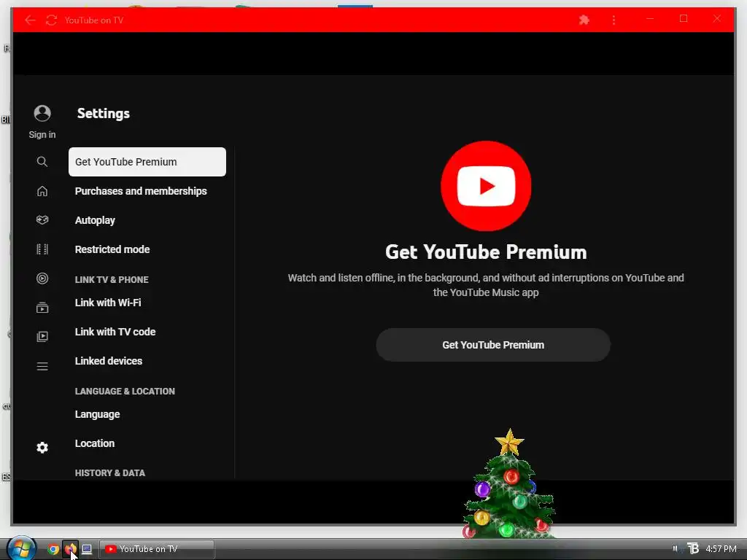Click the back arrow in the title bar
Viewport: 747px width, 560px height.
coord(30,20)
